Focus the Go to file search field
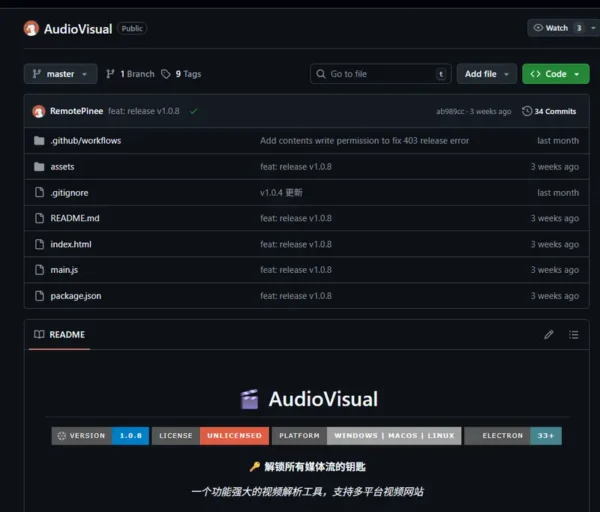This screenshot has height=512, width=600. point(381,74)
